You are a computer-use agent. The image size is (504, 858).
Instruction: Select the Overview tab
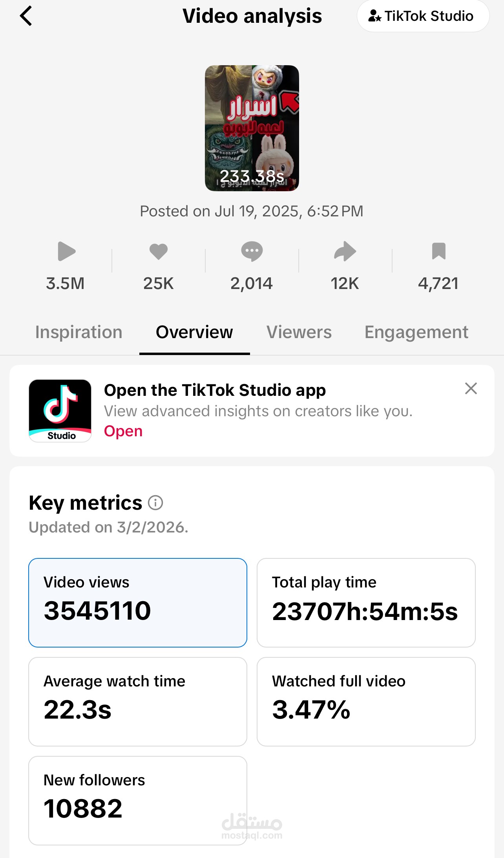(x=194, y=332)
